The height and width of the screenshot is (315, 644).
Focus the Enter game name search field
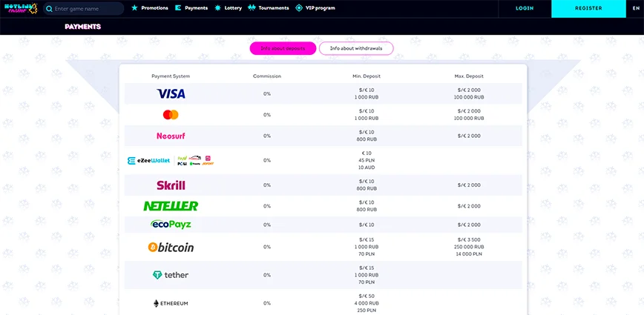point(83,9)
